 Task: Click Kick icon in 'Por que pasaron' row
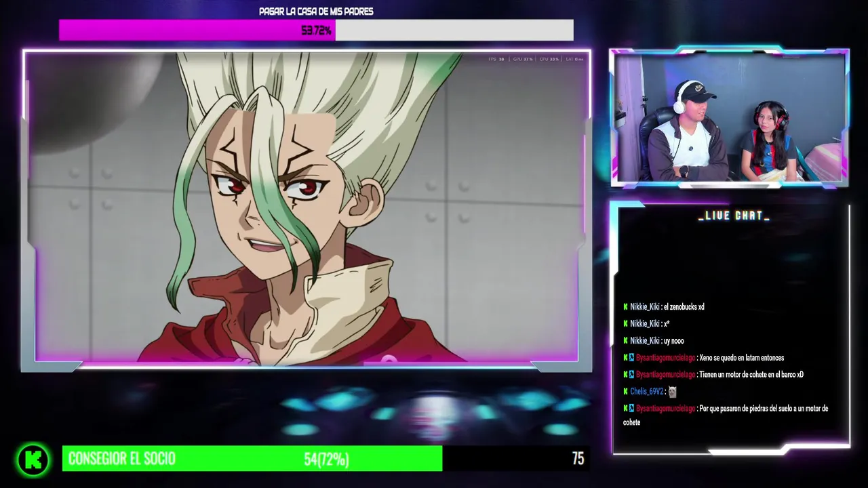click(625, 409)
